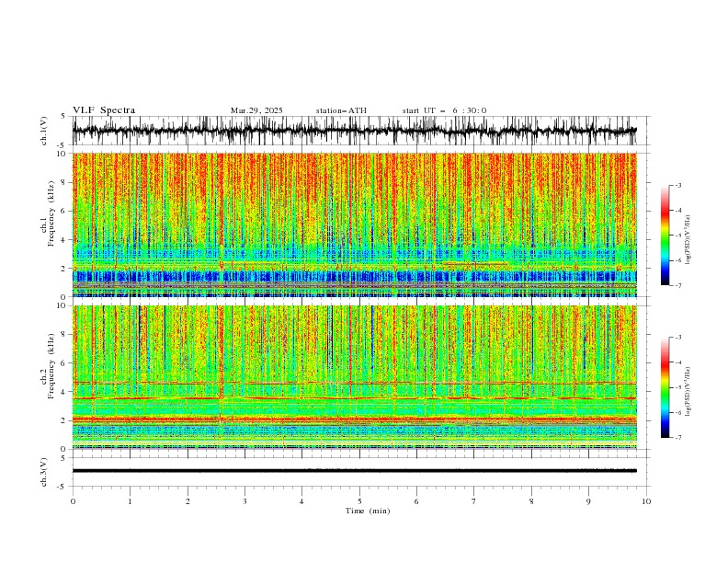728x563 pixels.
Task: Click the lower ch.2 PSD color bar
Action: [x=665, y=387]
